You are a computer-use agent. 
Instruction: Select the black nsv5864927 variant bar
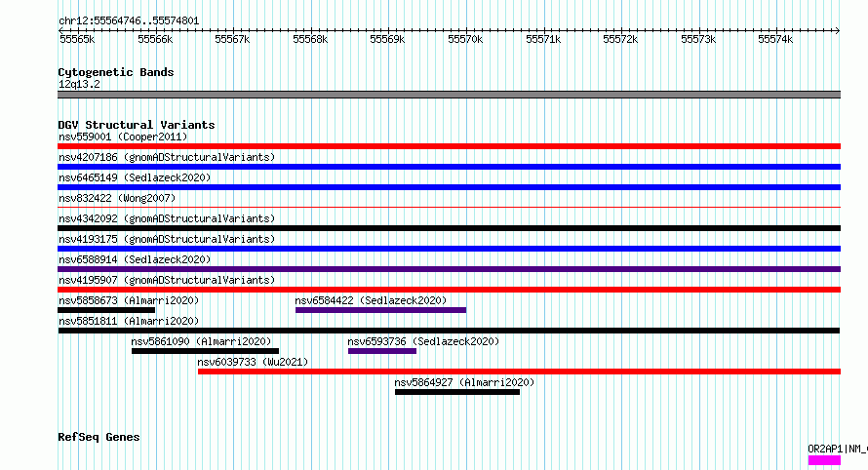pos(457,392)
